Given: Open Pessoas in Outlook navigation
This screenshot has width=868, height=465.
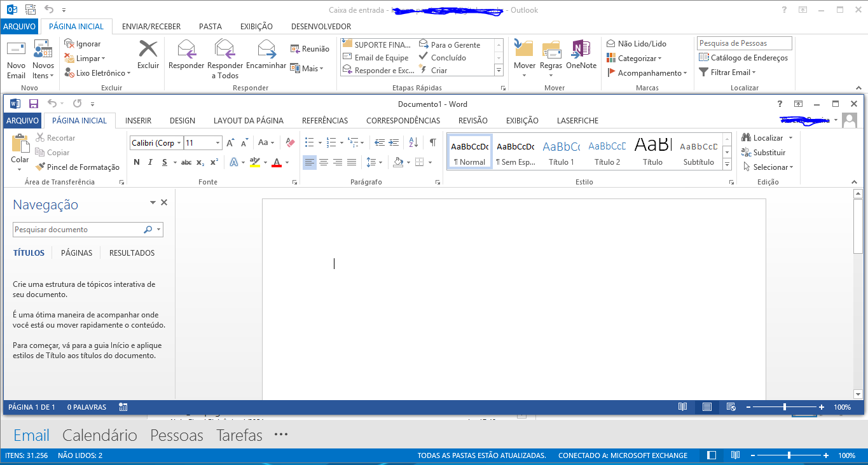Looking at the screenshot, I should coord(177,436).
